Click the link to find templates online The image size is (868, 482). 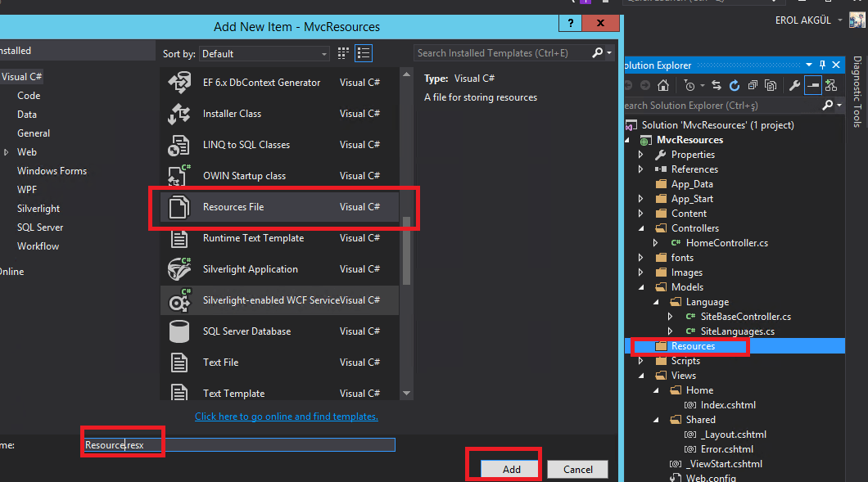tap(286, 417)
